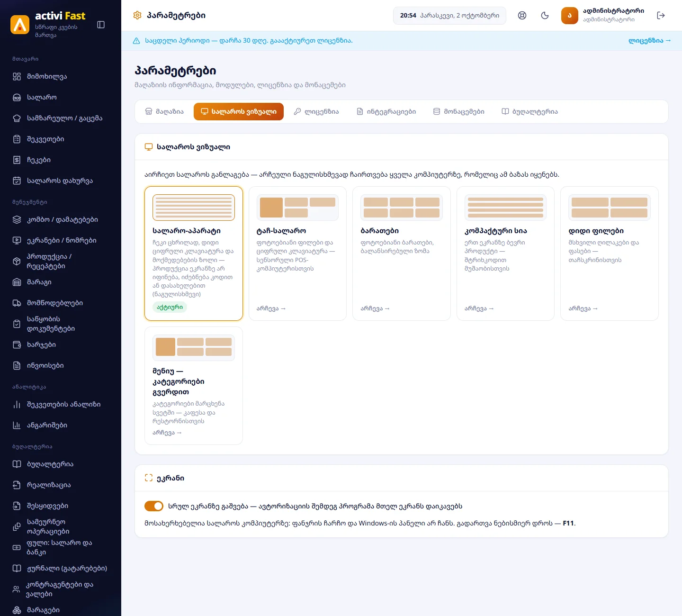Choose the კომპაქტური სია layout via არჩევა
This screenshot has width=682, height=616.
[x=479, y=309]
